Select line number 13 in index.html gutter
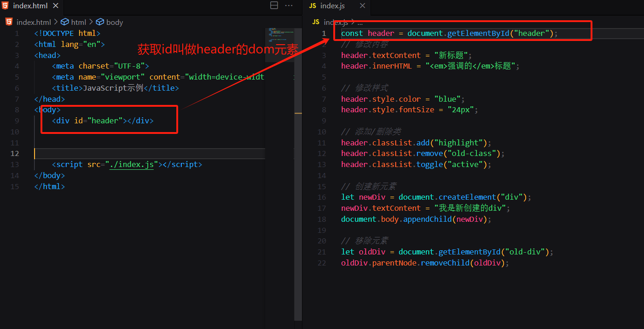 coord(15,164)
